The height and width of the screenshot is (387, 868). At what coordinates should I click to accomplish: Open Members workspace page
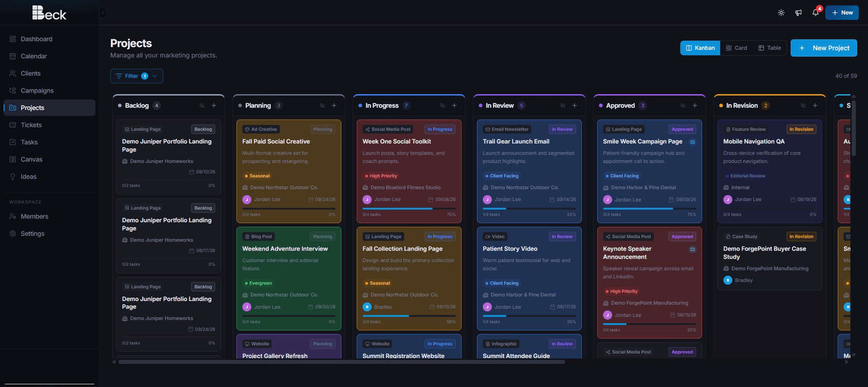[49, 216]
